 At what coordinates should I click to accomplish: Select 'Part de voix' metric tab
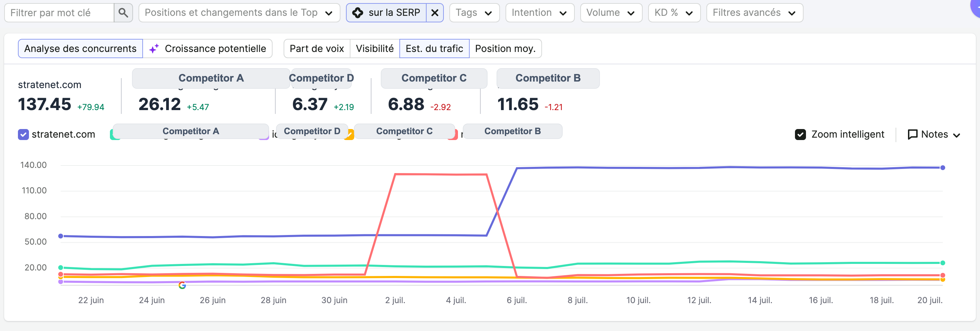point(317,49)
